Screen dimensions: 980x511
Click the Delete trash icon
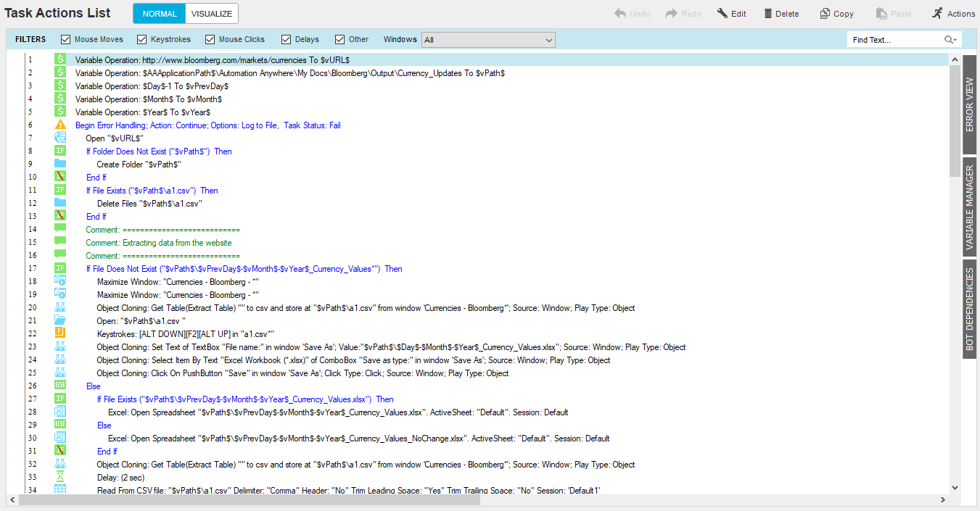pos(768,14)
